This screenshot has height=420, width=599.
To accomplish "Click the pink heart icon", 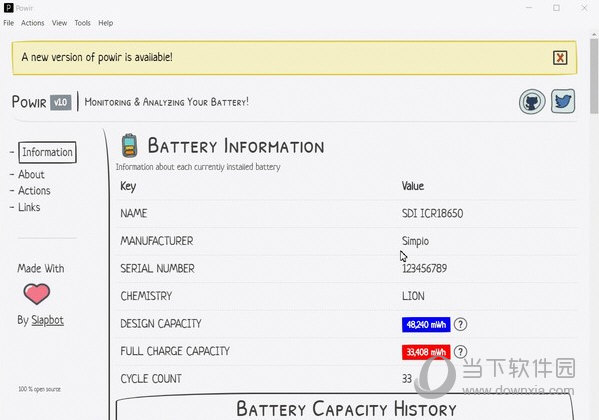I will (x=37, y=294).
